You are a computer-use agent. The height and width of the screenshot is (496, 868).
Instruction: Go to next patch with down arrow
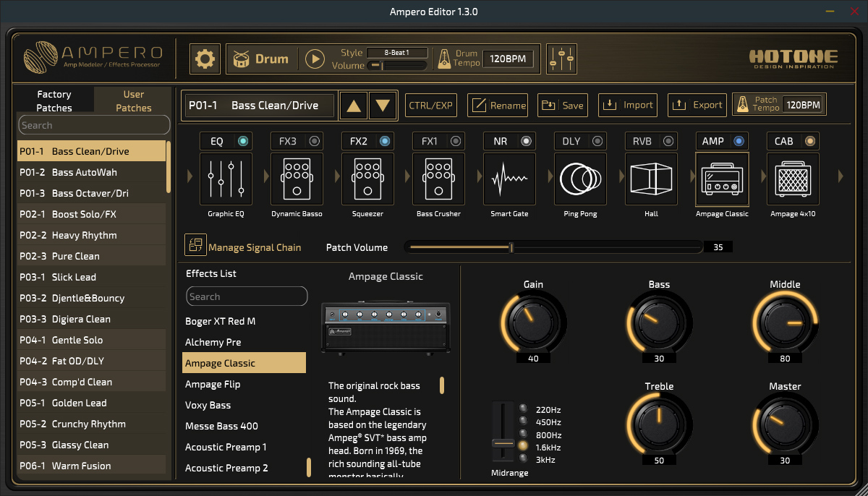click(x=383, y=106)
